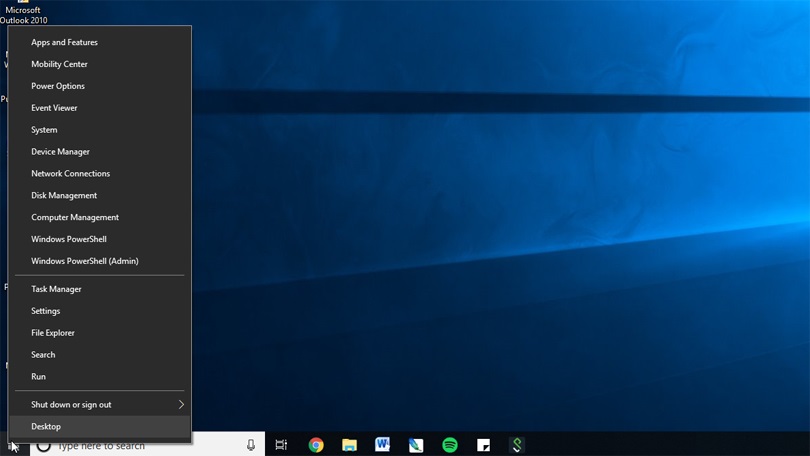Select Run from the menu

point(100,376)
